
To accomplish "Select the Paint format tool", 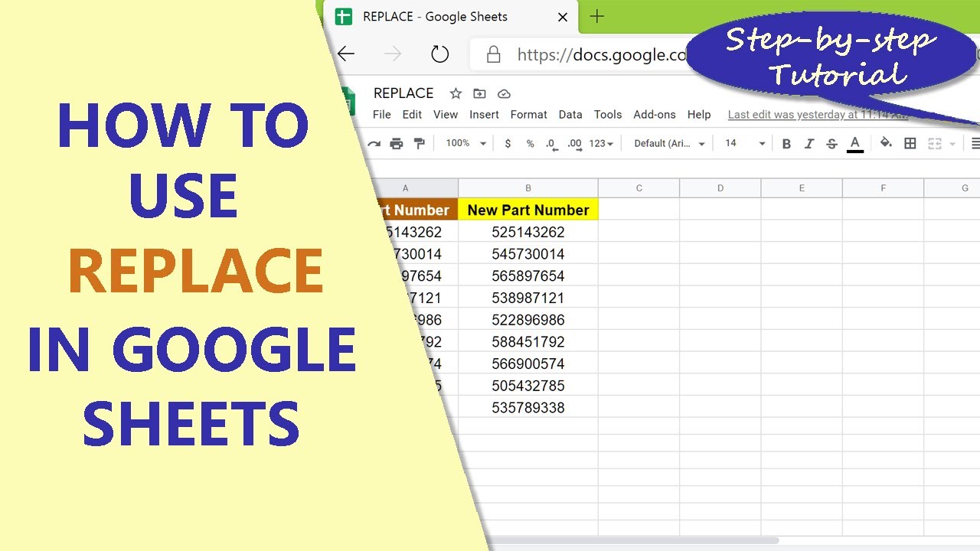I will click(x=419, y=143).
